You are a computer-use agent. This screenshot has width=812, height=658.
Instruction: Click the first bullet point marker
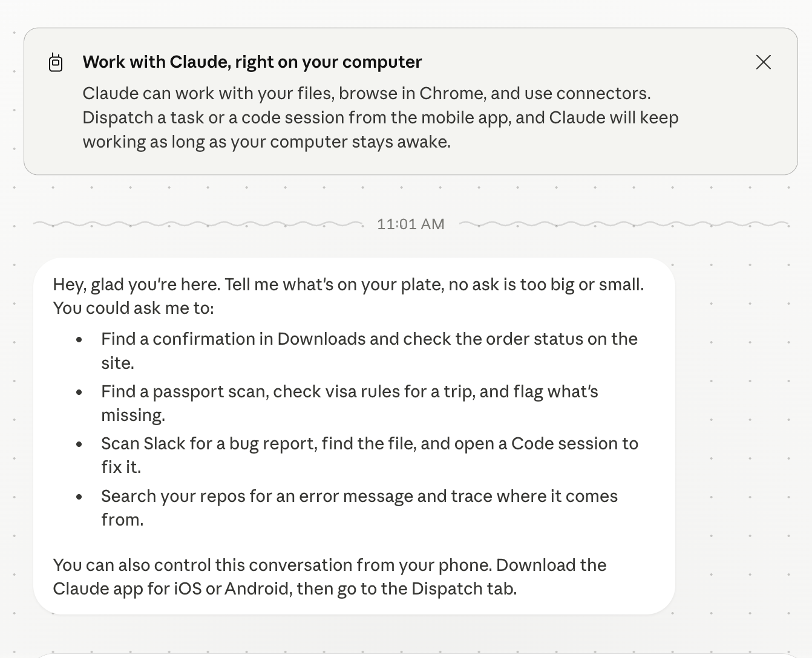[79, 340]
